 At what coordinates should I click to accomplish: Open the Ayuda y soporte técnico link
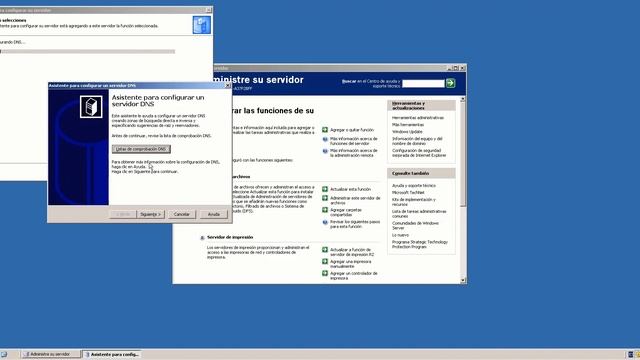[413, 186]
